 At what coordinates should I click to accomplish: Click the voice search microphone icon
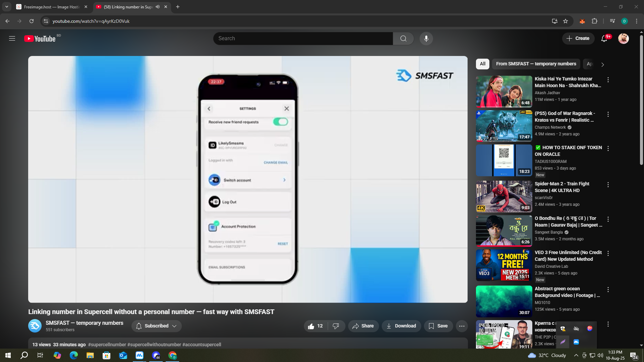pos(426,39)
